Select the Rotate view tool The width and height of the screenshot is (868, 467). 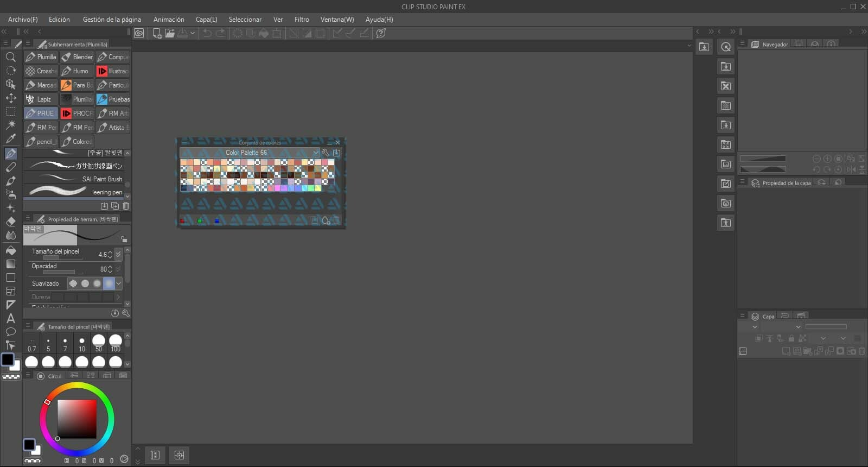pos(10,71)
